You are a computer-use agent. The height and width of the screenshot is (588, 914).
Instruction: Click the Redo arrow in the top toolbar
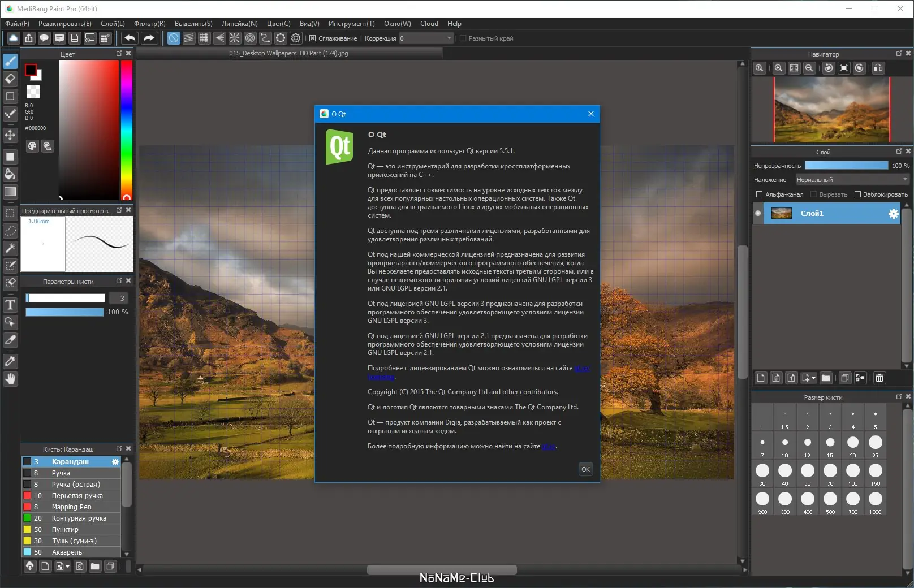(x=149, y=38)
